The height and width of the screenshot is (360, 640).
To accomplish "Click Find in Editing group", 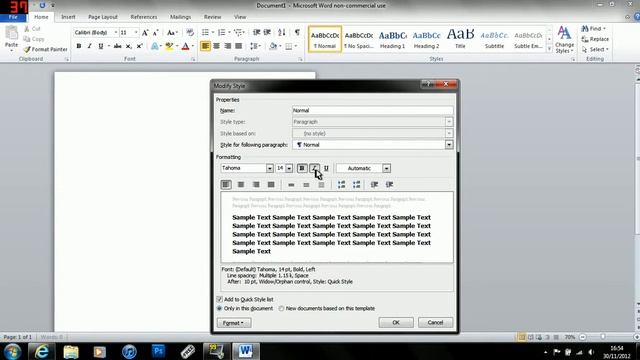I will coord(594,29).
